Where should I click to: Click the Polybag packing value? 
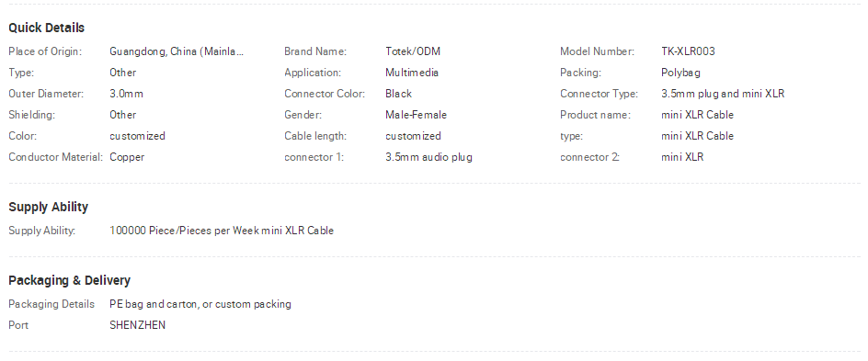(681, 73)
